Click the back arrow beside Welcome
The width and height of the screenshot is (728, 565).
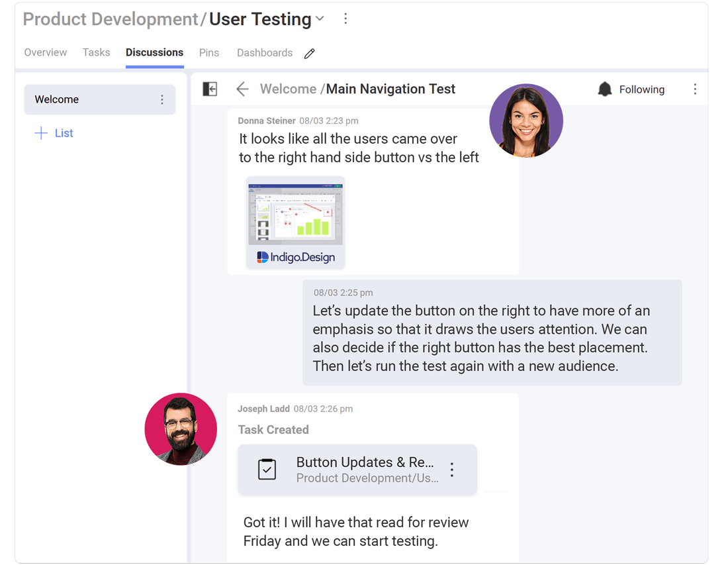click(x=242, y=89)
